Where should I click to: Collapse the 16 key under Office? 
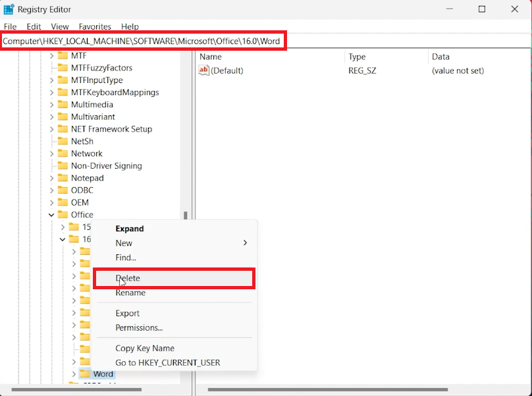(x=63, y=239)
